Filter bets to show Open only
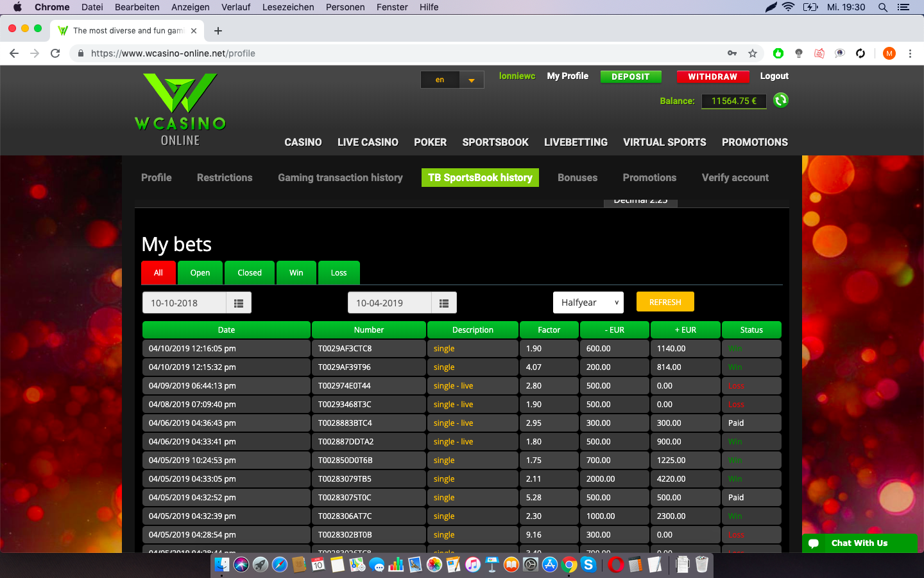924x578 pixels. [200, 273]
